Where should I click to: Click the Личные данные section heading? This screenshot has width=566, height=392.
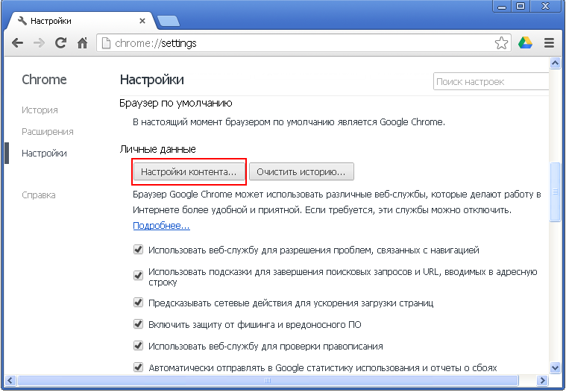coord(158,149)
